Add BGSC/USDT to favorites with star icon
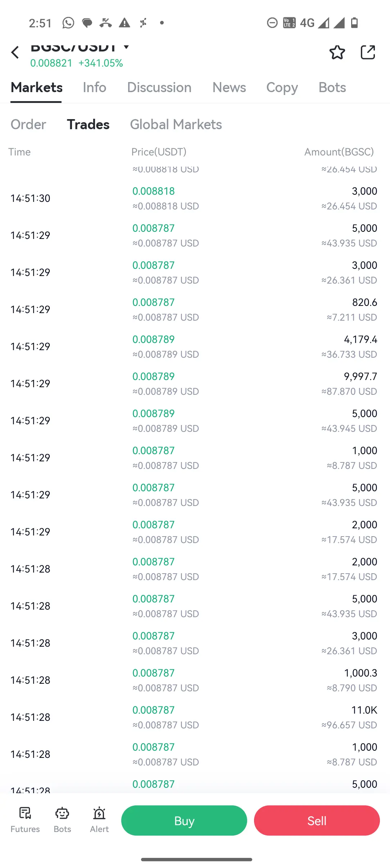Image resolution: width=390 pixels, height=868 pixels. [337, 53]
